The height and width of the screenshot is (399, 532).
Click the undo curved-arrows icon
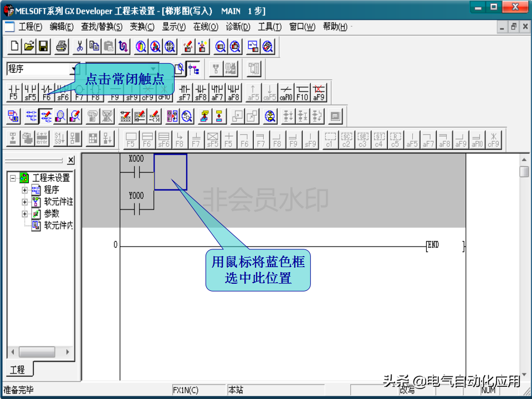point(123,46)
